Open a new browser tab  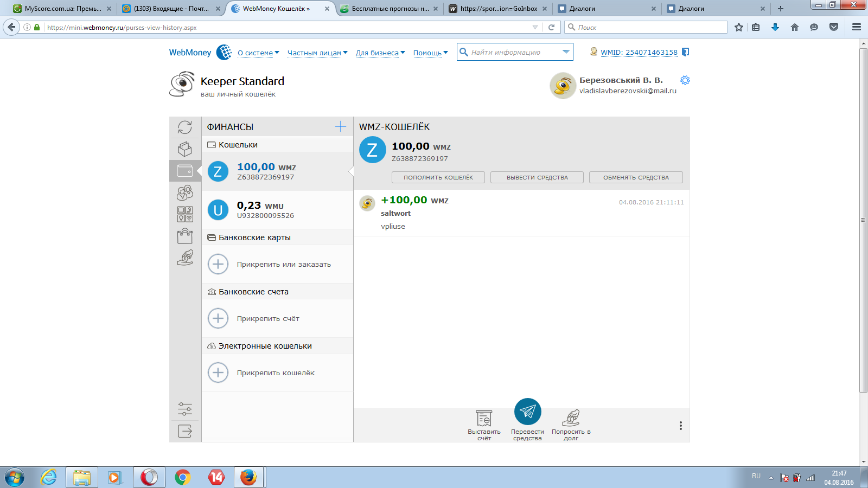click(x=781, y=9)
